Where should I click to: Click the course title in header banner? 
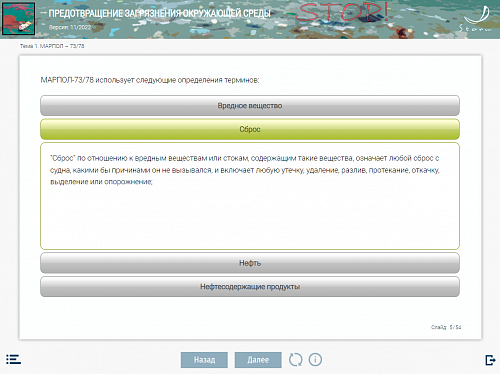[x=159, y=14]
